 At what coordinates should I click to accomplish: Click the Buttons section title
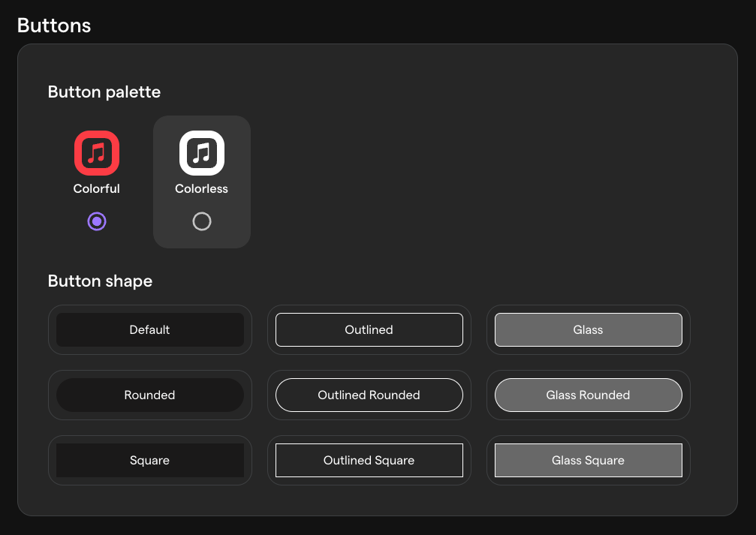coord(54,26)
